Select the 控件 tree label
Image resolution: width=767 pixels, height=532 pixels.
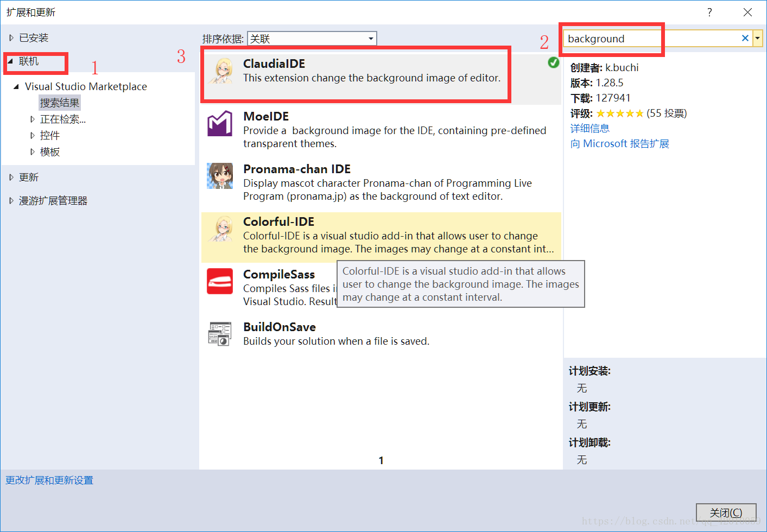(x=50, y=136)
